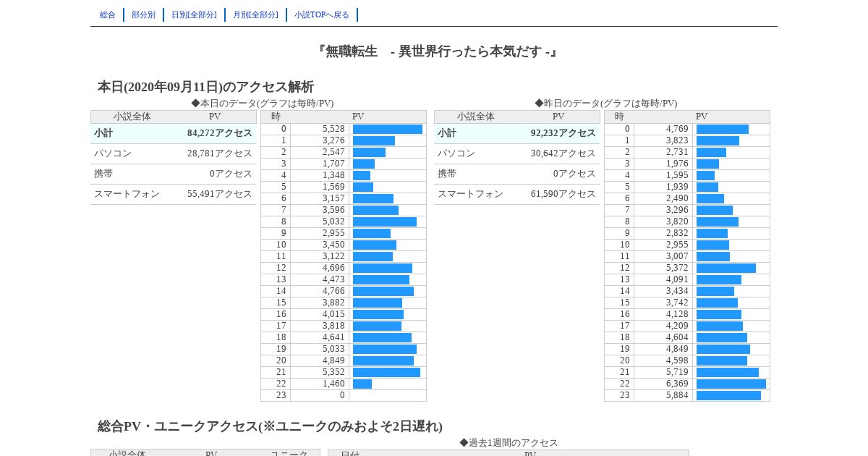Click yesterday's PV value 1,976

click(677, 164)
